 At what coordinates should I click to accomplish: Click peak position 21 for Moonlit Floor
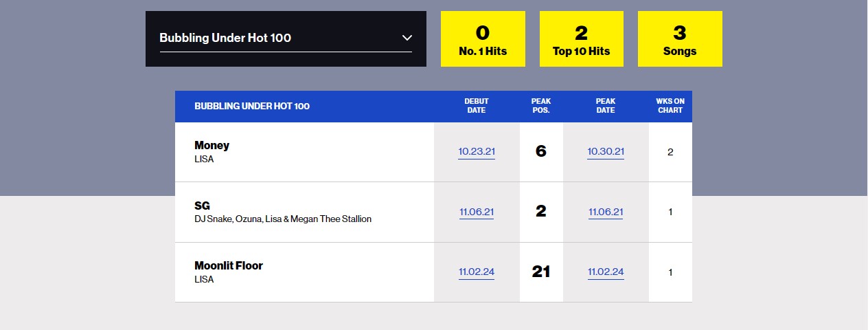click(541, 272)
